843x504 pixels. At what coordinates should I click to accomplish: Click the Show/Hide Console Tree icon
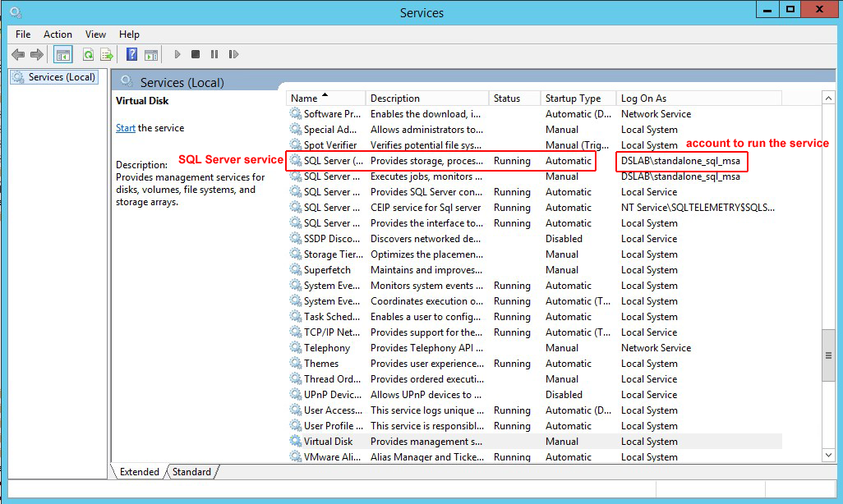62,55
